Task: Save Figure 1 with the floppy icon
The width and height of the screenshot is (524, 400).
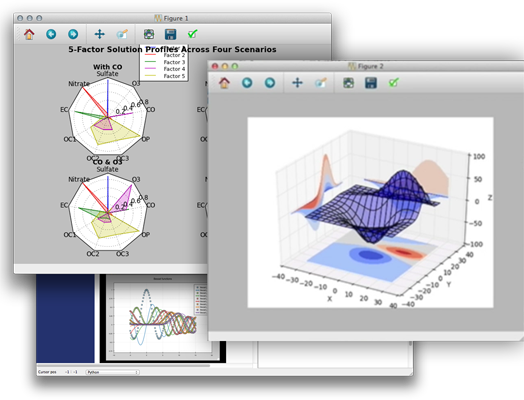Action: 170,34
